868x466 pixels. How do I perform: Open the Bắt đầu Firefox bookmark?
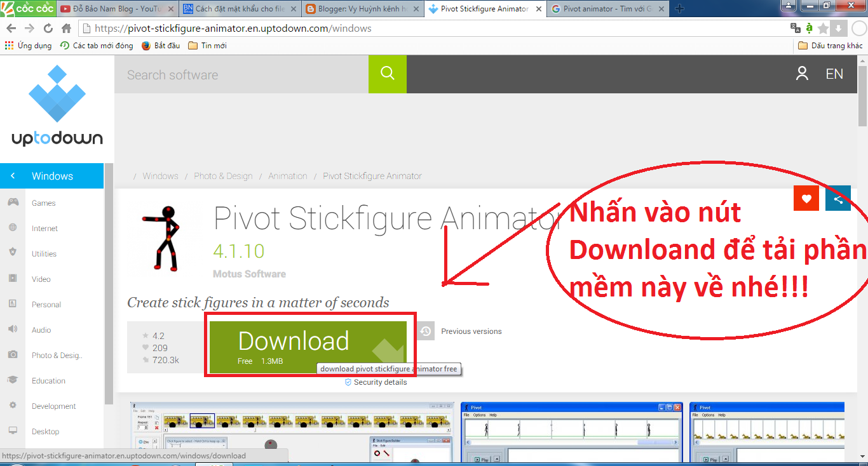click(161, 46)
